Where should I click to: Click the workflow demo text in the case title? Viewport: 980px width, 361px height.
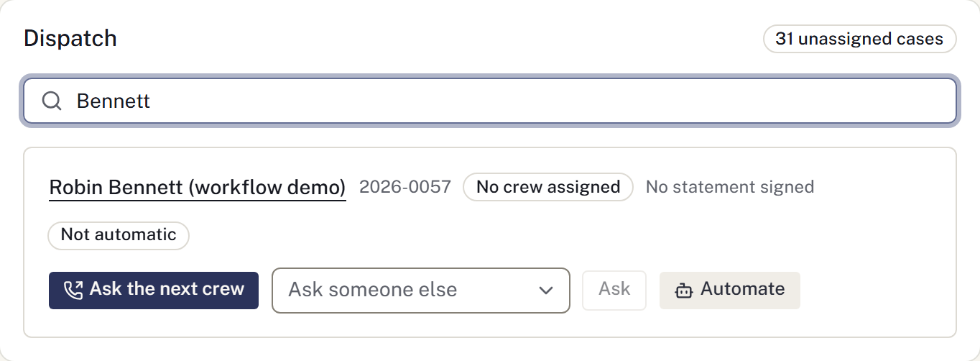tap(268, 188)
